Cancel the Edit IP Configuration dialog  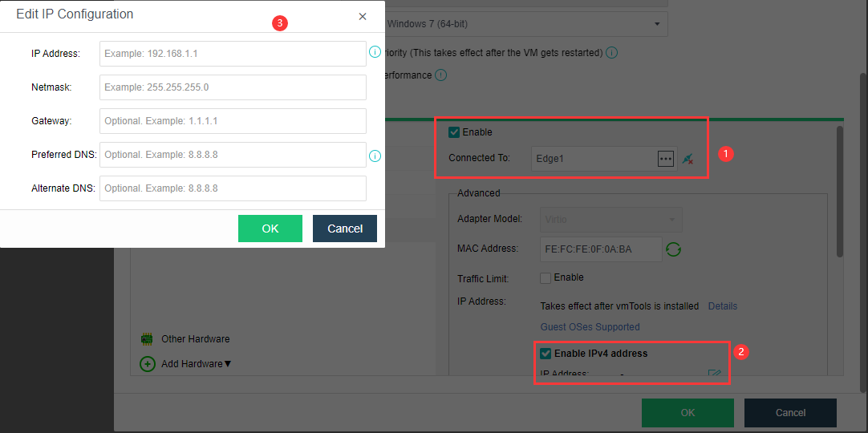(x=345, y=229)
